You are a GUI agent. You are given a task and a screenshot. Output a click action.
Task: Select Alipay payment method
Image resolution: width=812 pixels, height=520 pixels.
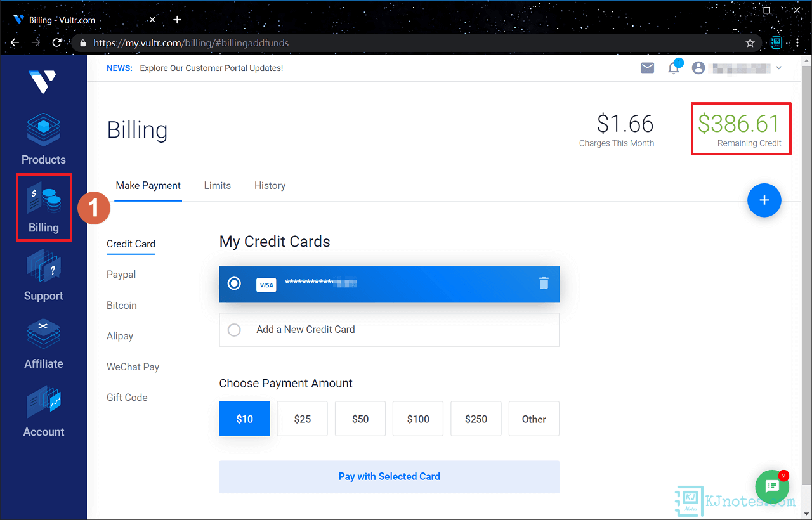(120, 336)
